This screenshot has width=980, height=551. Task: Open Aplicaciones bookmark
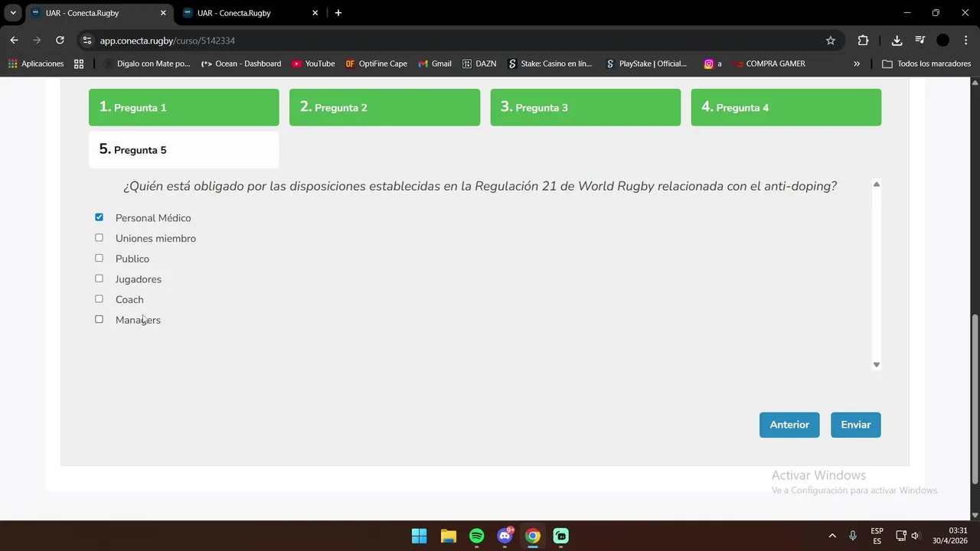pos(36,64)
